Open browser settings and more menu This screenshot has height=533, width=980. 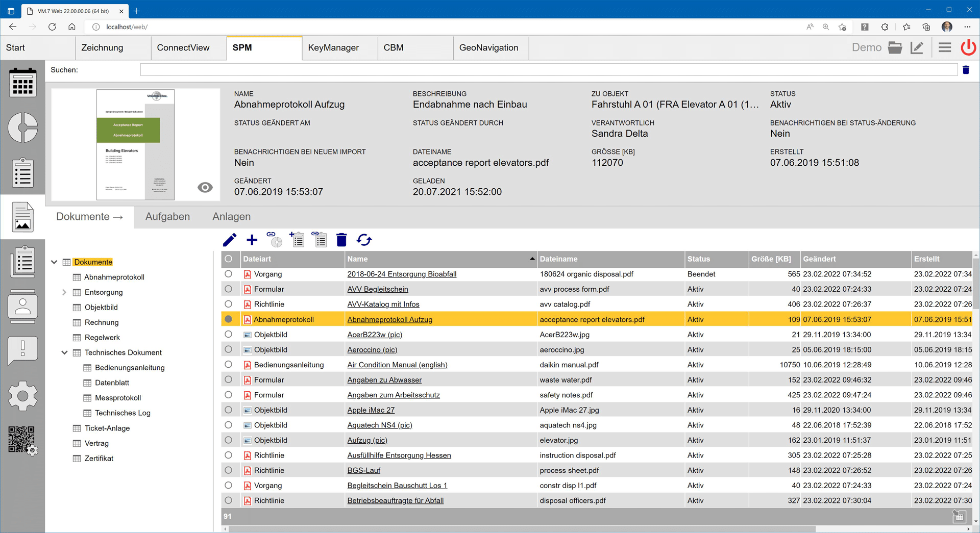coord(967,27)
